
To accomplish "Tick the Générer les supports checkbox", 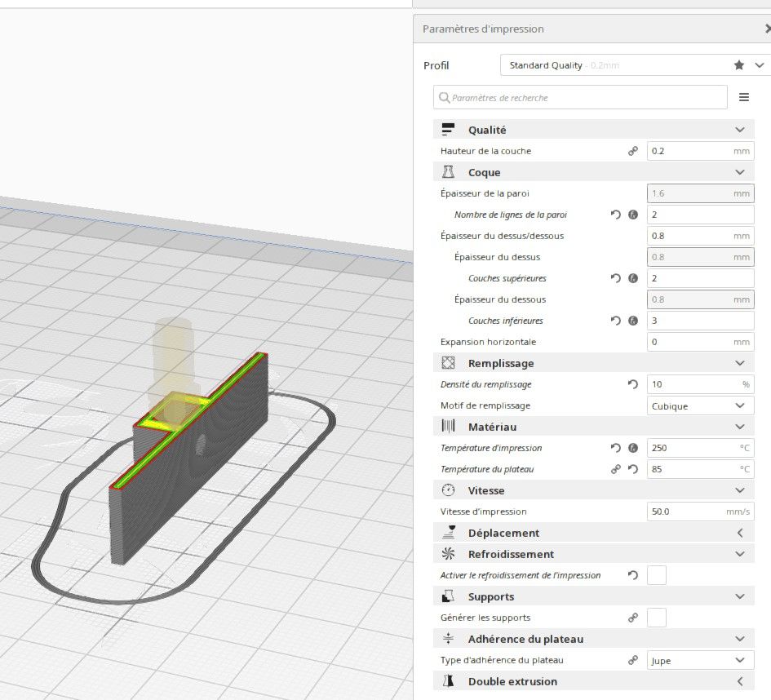I will pyautogui.click(x=657, y=618).
